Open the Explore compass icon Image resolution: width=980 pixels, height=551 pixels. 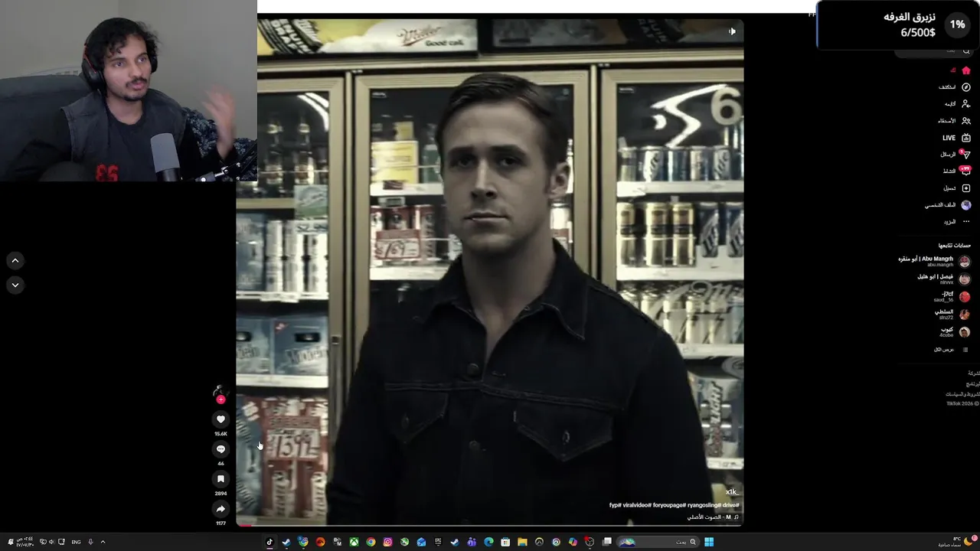pos(965,87)
